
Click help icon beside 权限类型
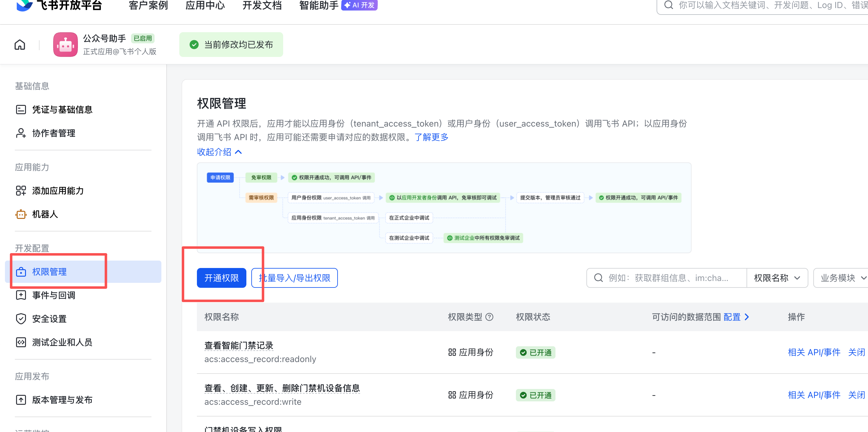tap(489, 317)
